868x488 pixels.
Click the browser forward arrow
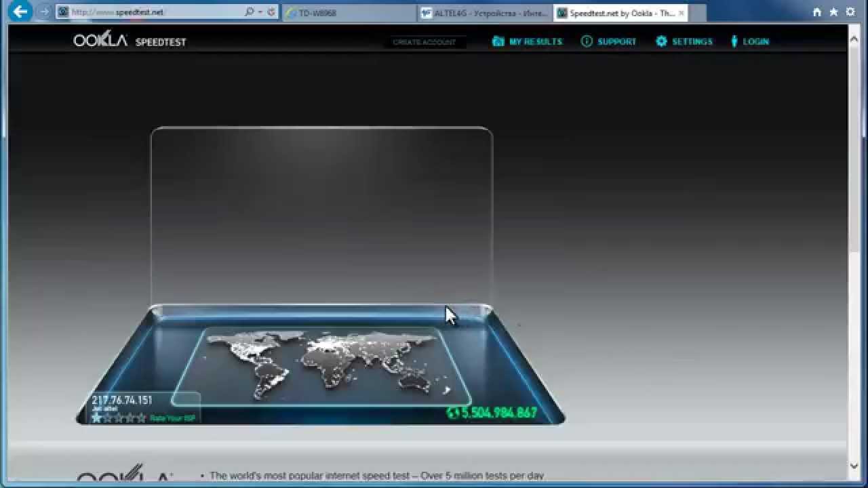pos(43,12)
